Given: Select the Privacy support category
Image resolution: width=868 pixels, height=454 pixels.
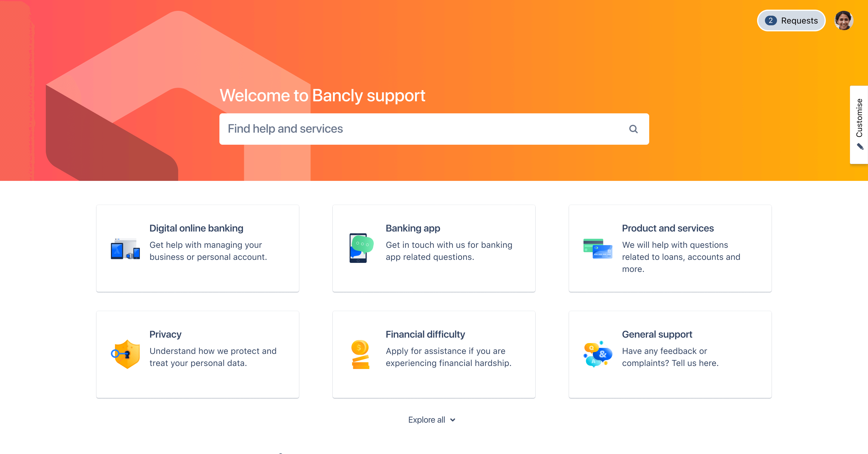Looking at the screenshot, I should 197,355.
